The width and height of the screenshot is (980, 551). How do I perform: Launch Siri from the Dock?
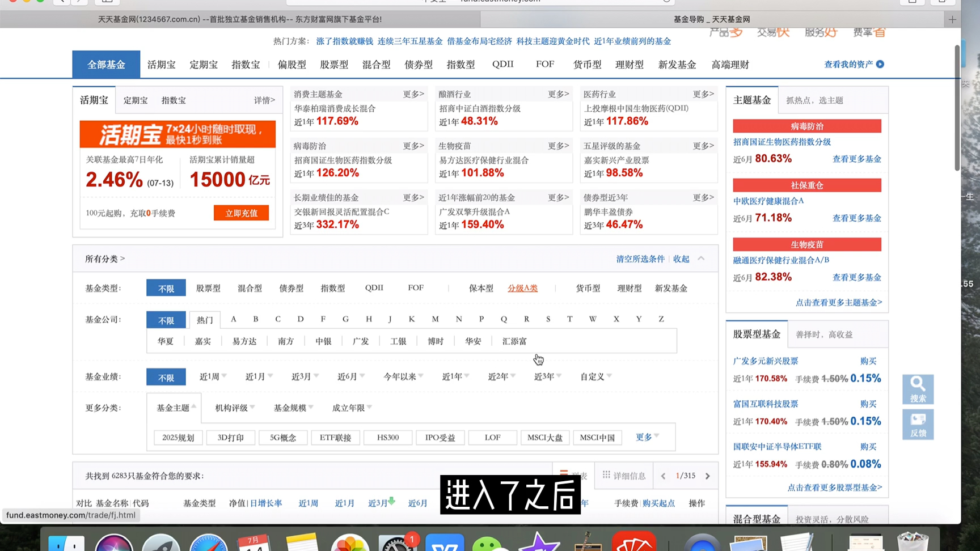(x=114, y=542)
